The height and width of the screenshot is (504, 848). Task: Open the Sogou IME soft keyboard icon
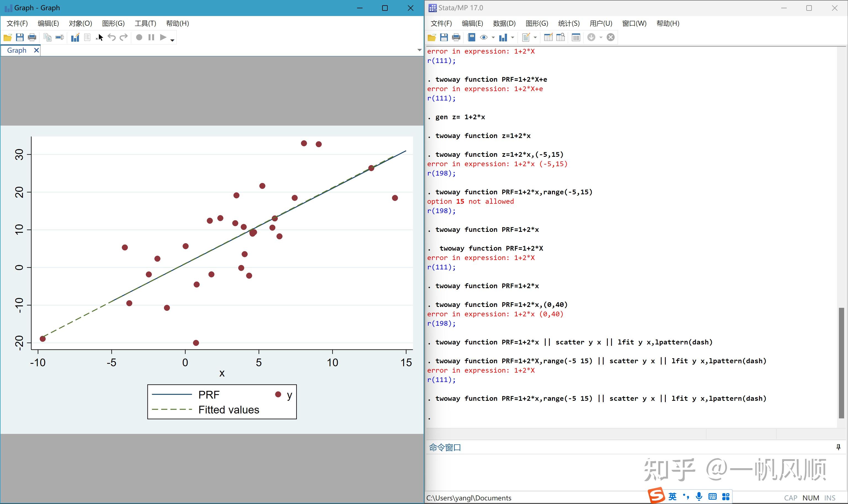[712, 497]
